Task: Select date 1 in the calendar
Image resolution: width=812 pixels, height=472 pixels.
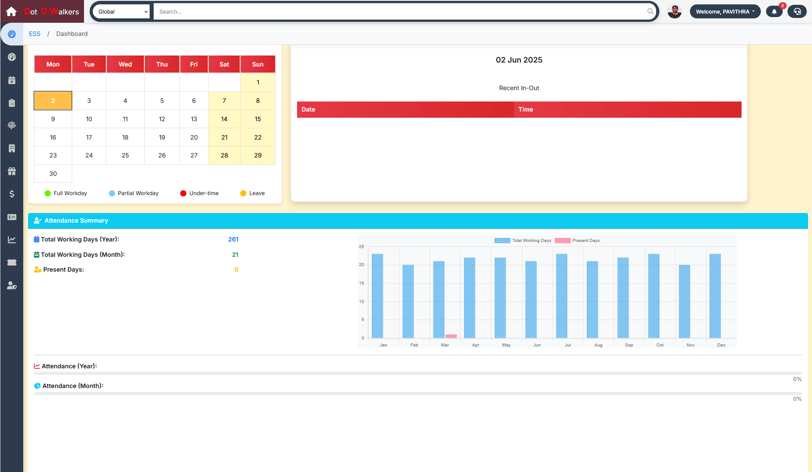Action: [258, 82]
